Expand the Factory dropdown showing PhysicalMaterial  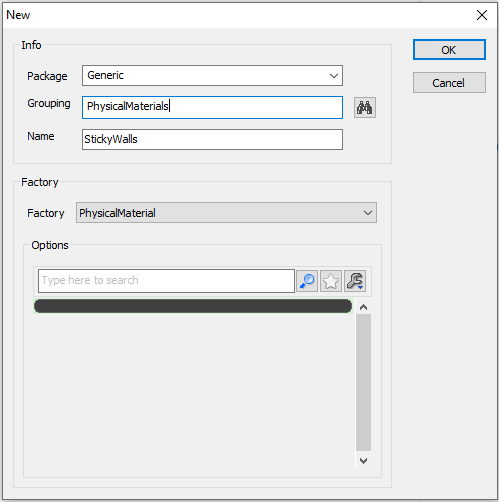point(226,213)
